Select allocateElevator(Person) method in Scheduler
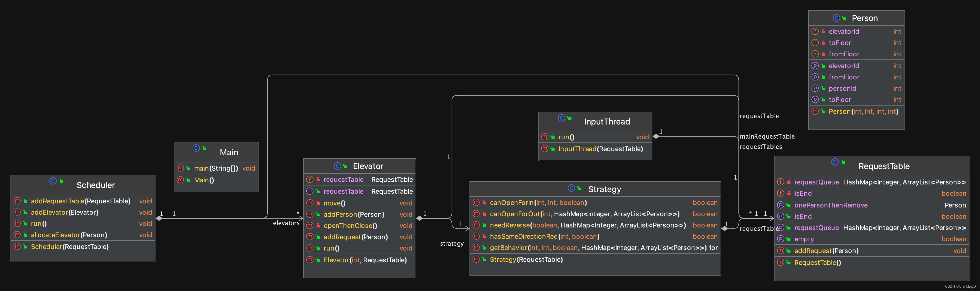 (69, 235)
